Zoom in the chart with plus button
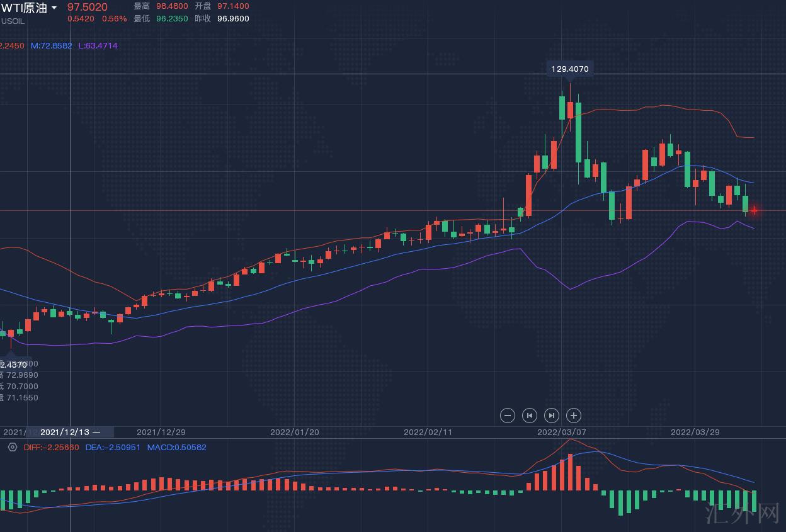Viewport: 786px width, 532px height. [573, 416]
